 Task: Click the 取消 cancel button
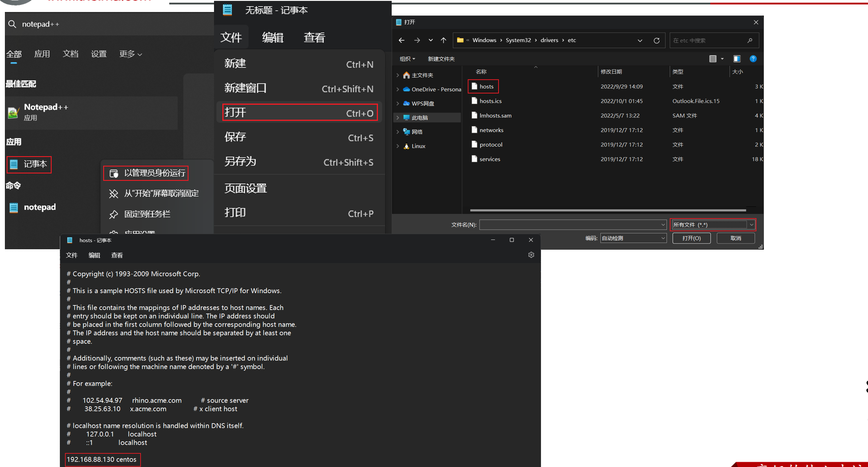(736, 238)
